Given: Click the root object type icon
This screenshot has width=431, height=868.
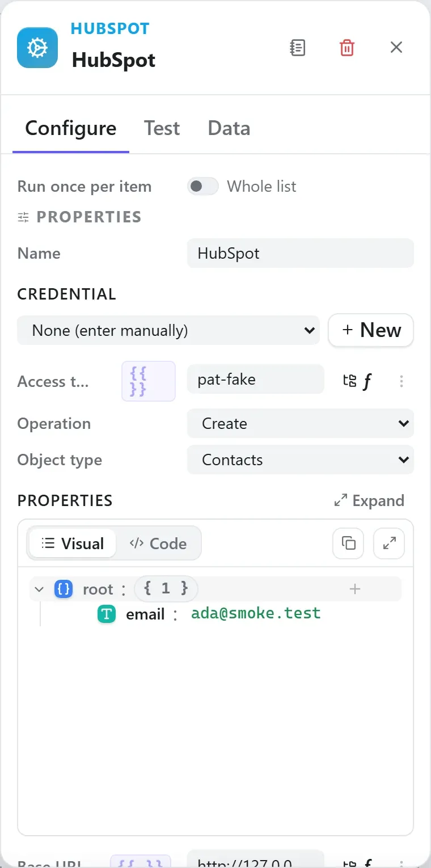Looking at the screenshot, I should point(64,589).
